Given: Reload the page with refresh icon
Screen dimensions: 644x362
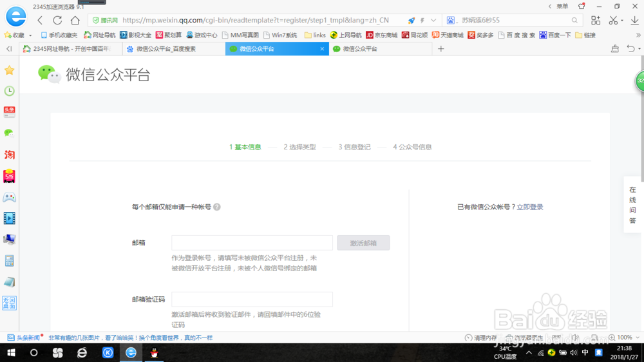Looking at the screenshot, I should click(57, 20).
